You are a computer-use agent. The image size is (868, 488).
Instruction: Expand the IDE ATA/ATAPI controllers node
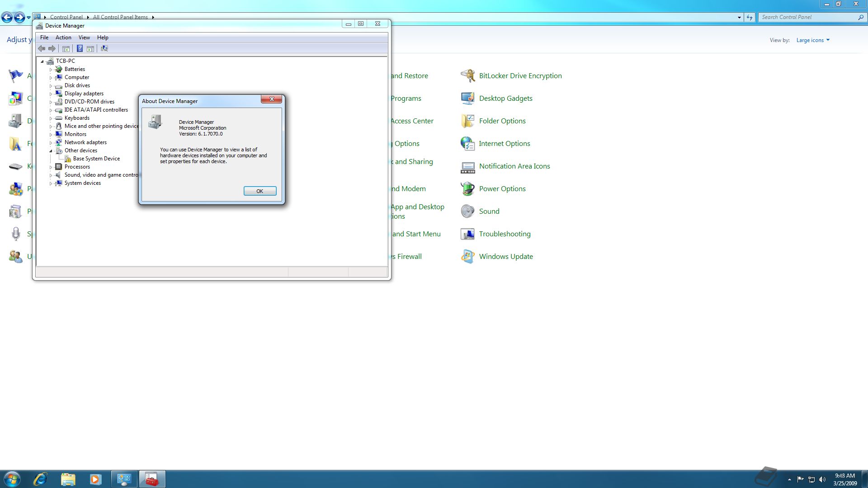[51, 110]
